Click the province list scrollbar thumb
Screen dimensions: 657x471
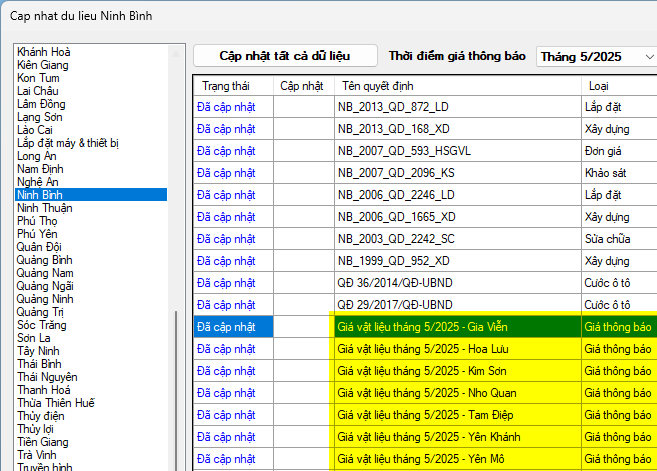tap(176, 391)
